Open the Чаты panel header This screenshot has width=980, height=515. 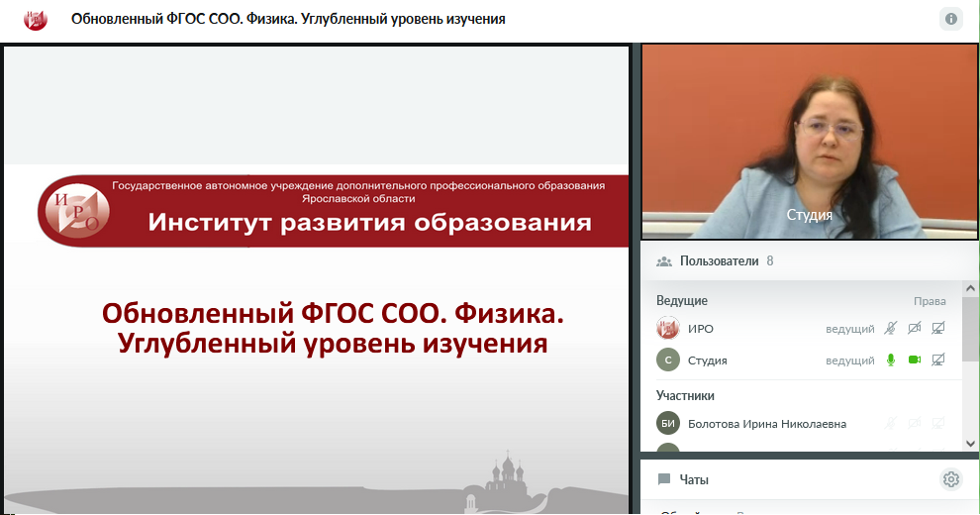(809, 479)
